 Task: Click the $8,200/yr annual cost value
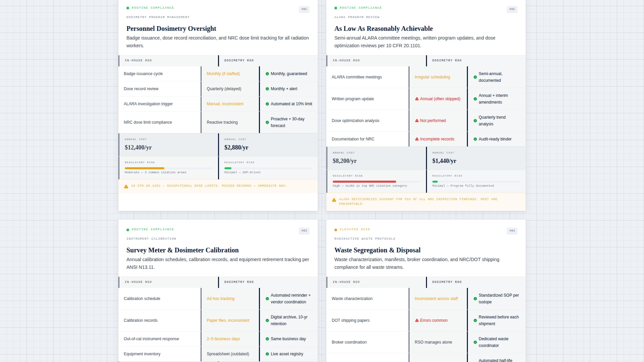[x=345, y=161]
